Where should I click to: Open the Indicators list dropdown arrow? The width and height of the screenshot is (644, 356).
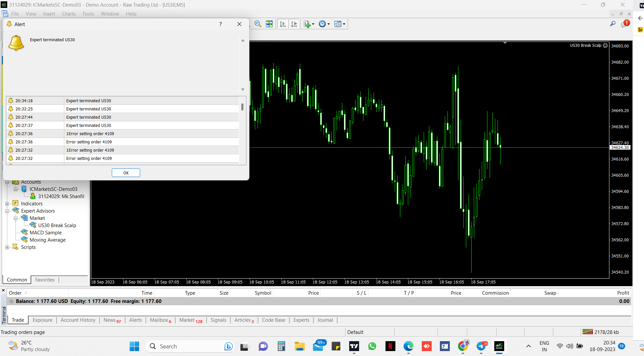click(313, 24)
